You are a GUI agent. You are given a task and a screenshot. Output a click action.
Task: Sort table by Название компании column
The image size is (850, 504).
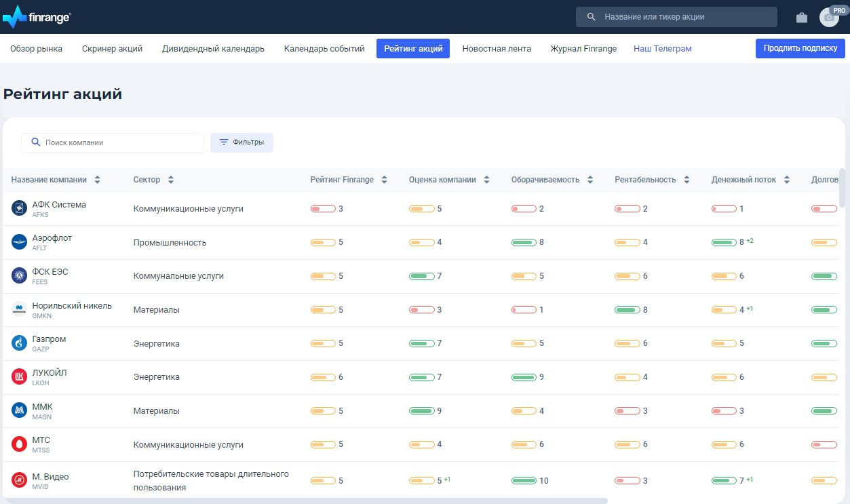tap(97, 180)
